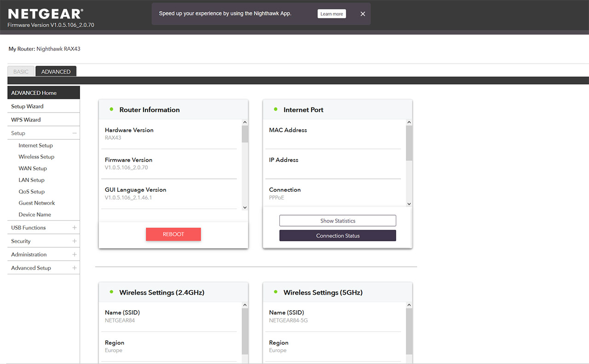This screenshot has height=364, width=589.
Task: Click Show Statistics button
Action: coord(338,221)
